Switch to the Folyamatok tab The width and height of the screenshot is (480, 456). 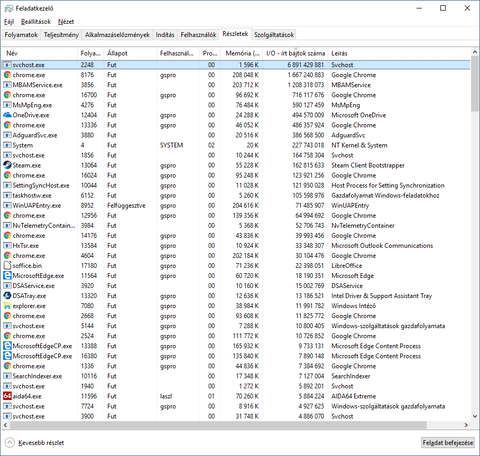(x=21, y=35)
